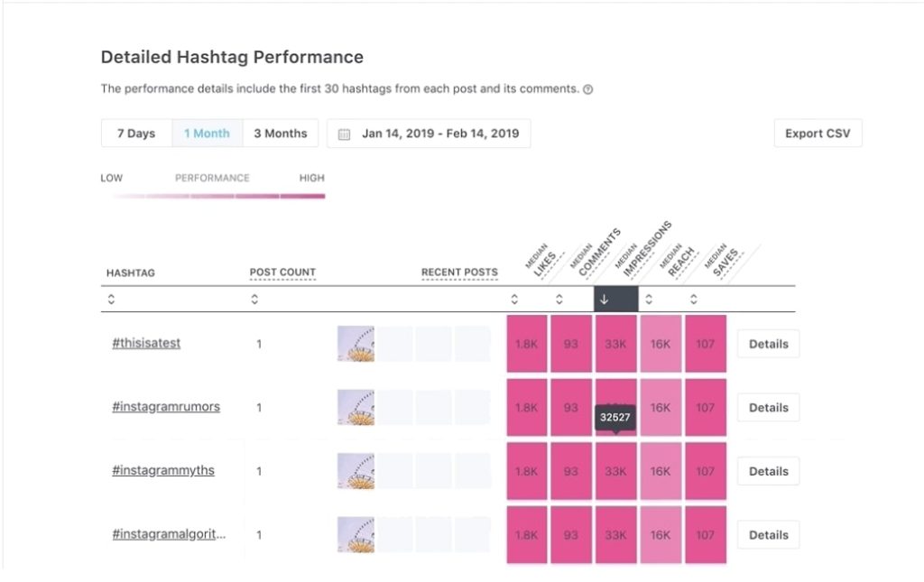Open the Jan 14 - Feb 14 date range picker
Image resolution: width=924 pixels, height=582 pixels.
439,134
